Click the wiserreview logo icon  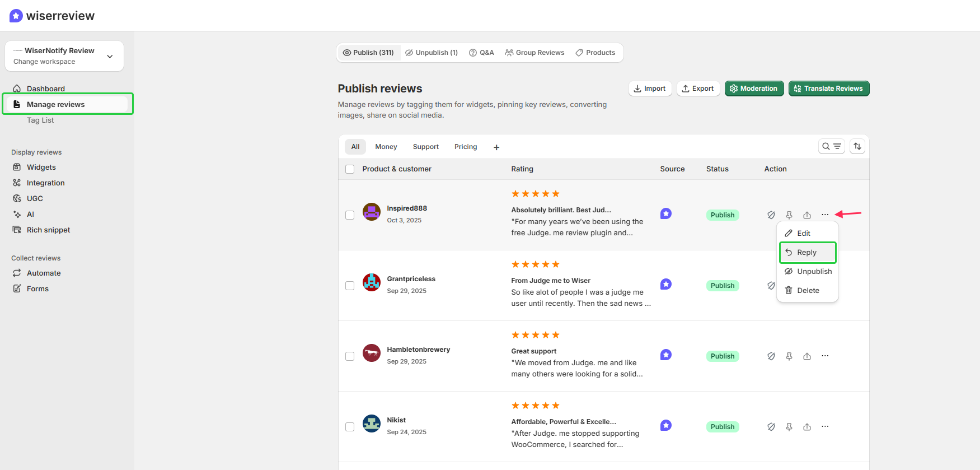coord(16,16)
